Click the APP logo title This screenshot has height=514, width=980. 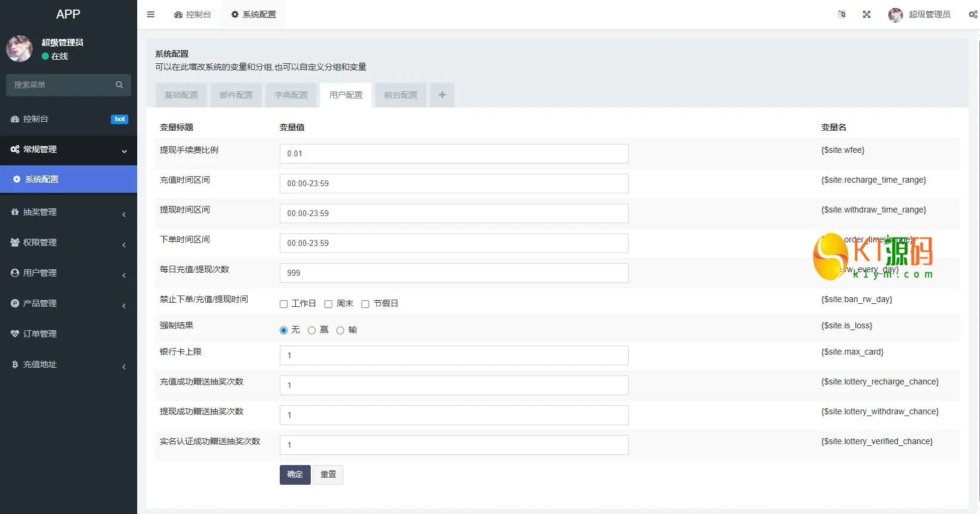click(x=68, y=14)
